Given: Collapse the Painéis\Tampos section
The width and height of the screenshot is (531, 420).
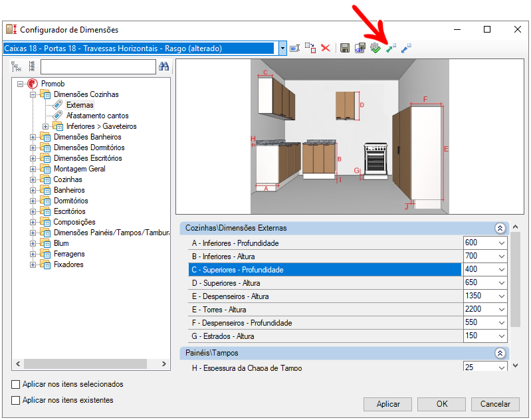Looking at the screenshot, I should tap(500, 353).
